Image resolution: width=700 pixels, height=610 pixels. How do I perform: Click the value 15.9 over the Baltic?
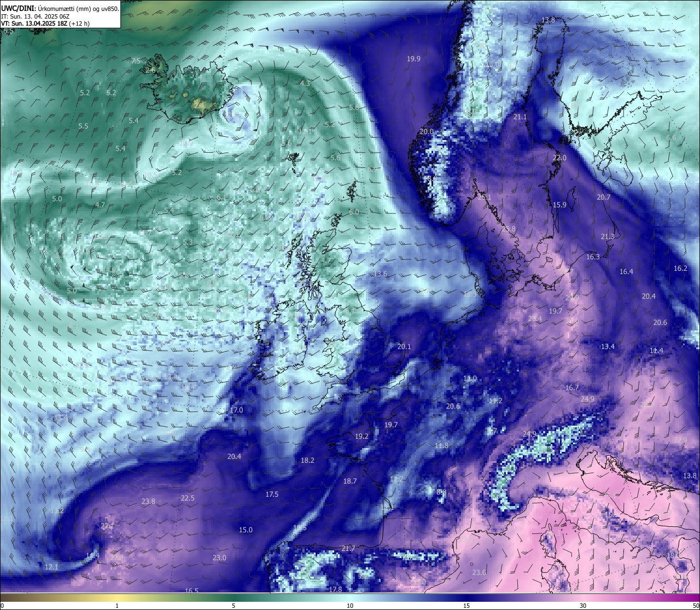click(559, 205)
